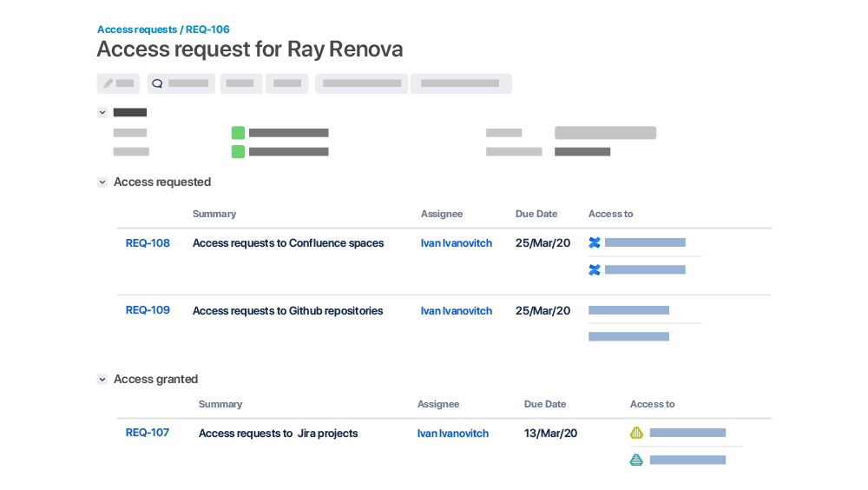The image size is (868, 490).
Task: Open second access link in REQ-109 row
Action: point(628,336)
